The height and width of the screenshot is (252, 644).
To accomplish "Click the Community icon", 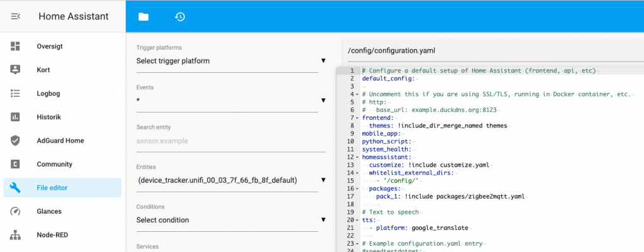I will (x=15, y=164).
